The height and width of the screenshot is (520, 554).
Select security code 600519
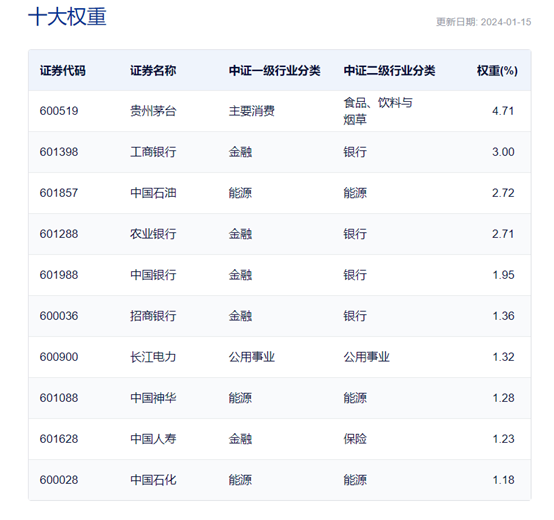pyautogui.click(x=59, y=111)
